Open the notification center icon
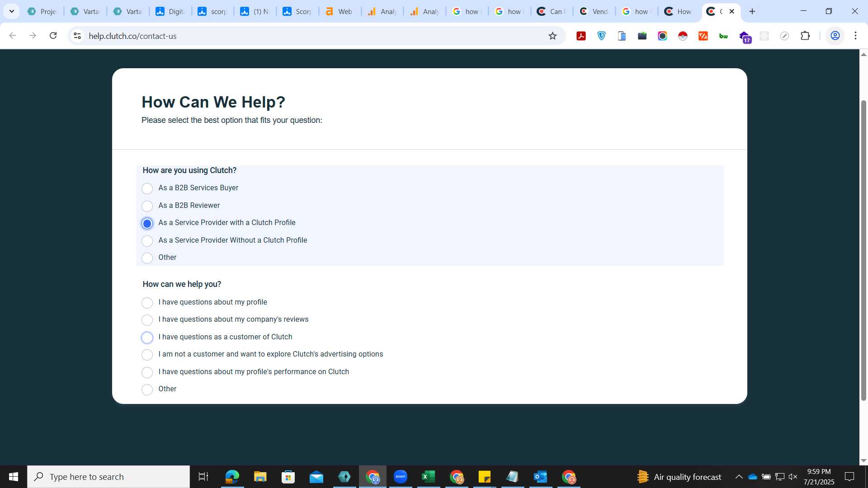868x488 pixels. [849, 477]
